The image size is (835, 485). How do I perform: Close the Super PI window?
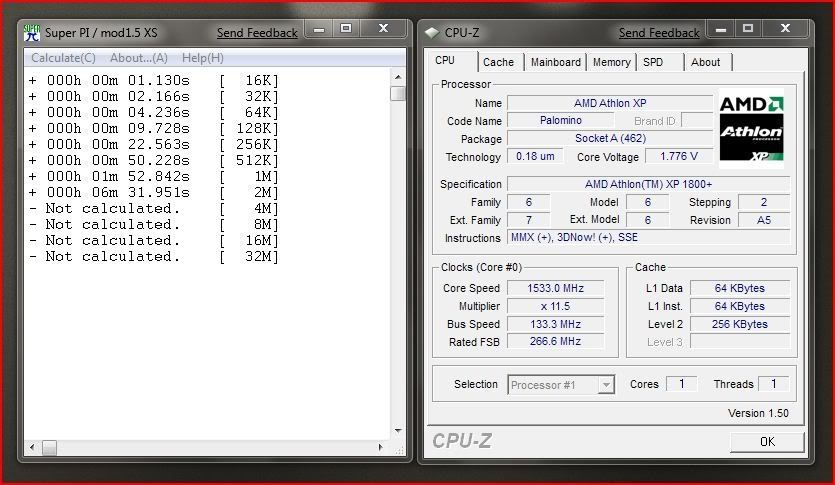(x=383, y=29)
